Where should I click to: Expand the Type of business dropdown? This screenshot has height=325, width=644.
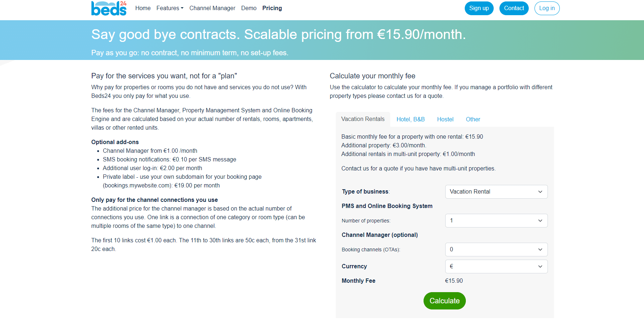pos(496,192)
